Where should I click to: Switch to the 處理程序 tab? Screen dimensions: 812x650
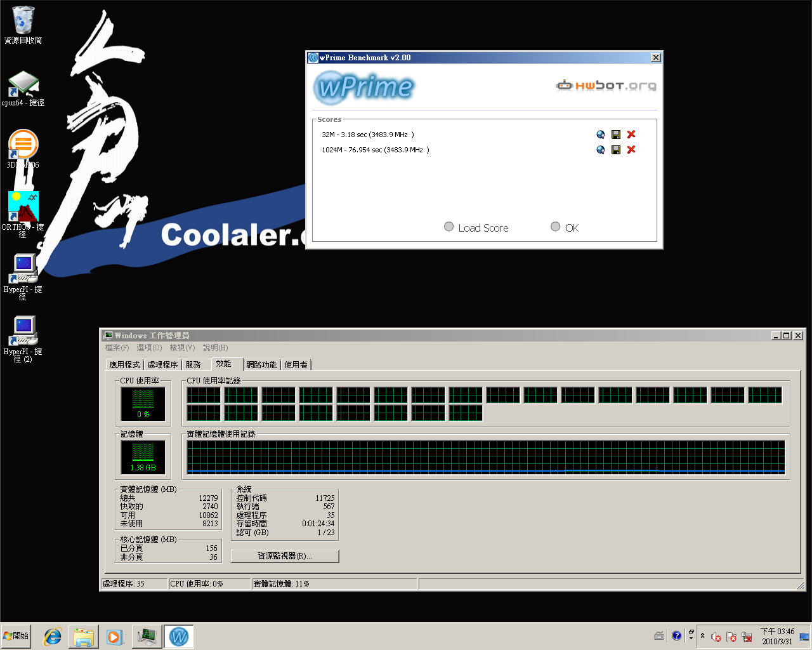tap(163, 365)
